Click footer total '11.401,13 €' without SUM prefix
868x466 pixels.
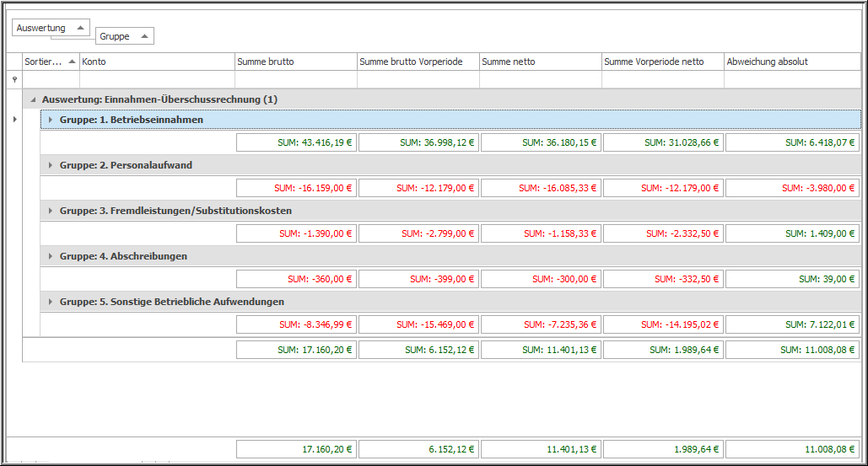(571, 449)
